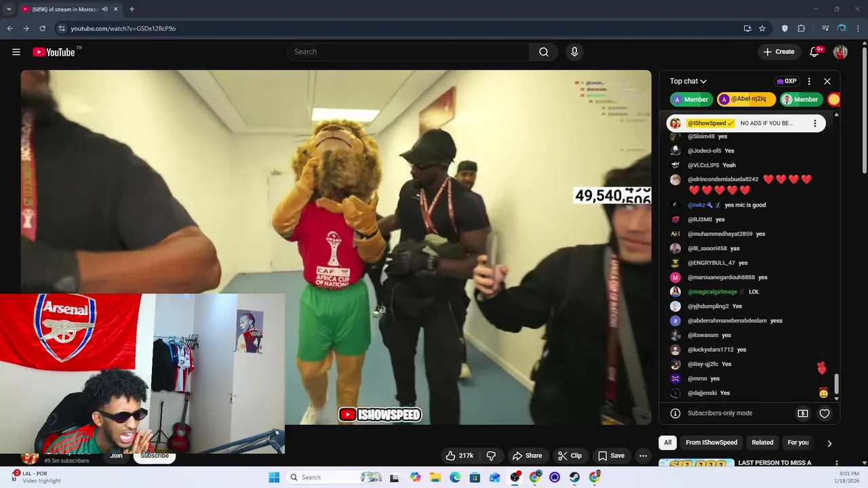Close the live chat panel
The image size is (868, 488).
(x=827, y=81)
